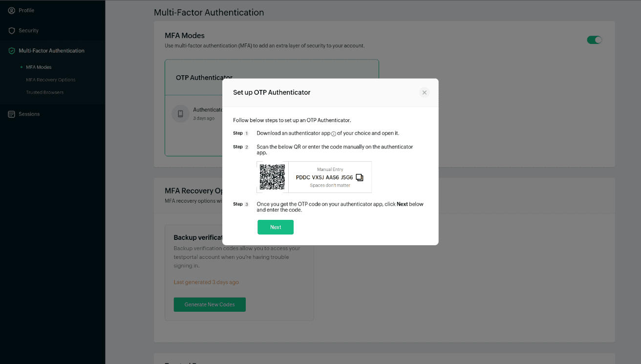Select Trusted Browsers in sidebar

point(45,92)
